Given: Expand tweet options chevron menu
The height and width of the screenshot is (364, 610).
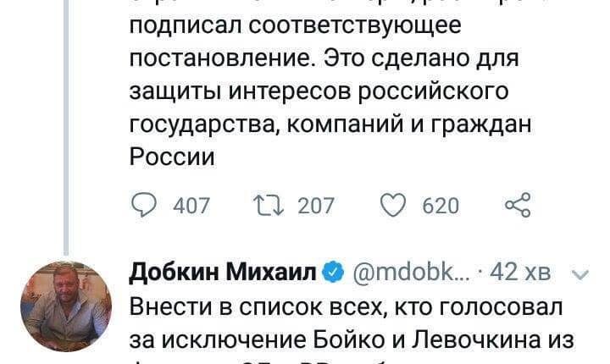Looking at the screenshot, I should [x=581, y=275].
